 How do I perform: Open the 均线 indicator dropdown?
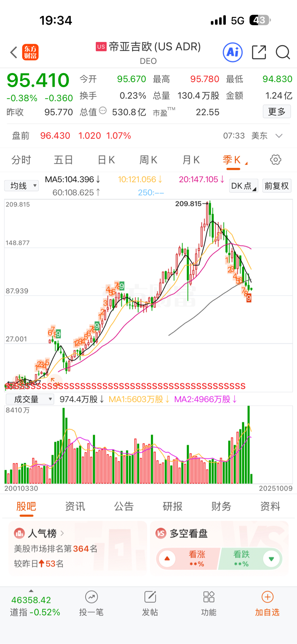click(21, 186)
